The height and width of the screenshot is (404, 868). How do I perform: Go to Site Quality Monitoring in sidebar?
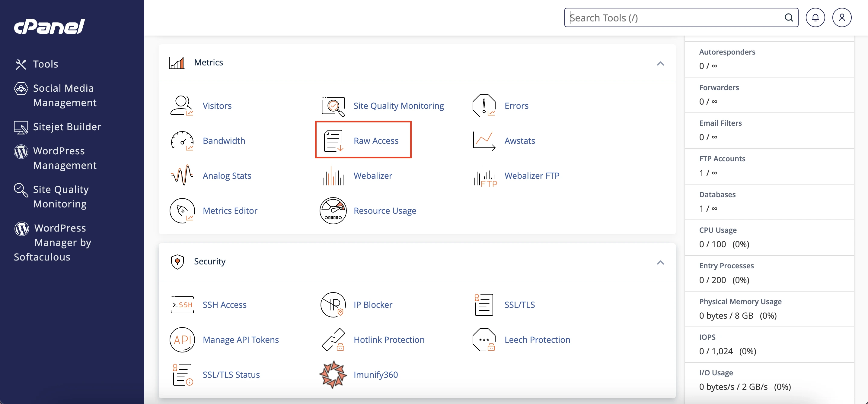[52, 197]
